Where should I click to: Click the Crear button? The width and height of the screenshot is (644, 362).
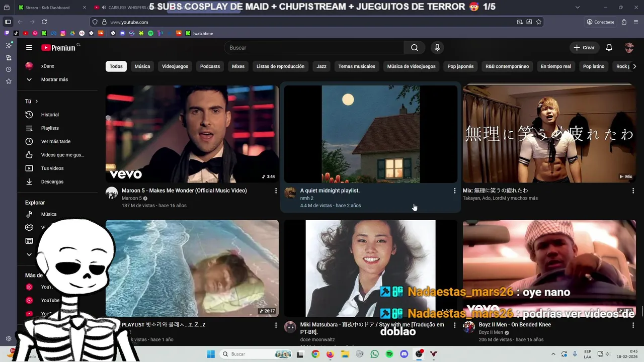584,48
